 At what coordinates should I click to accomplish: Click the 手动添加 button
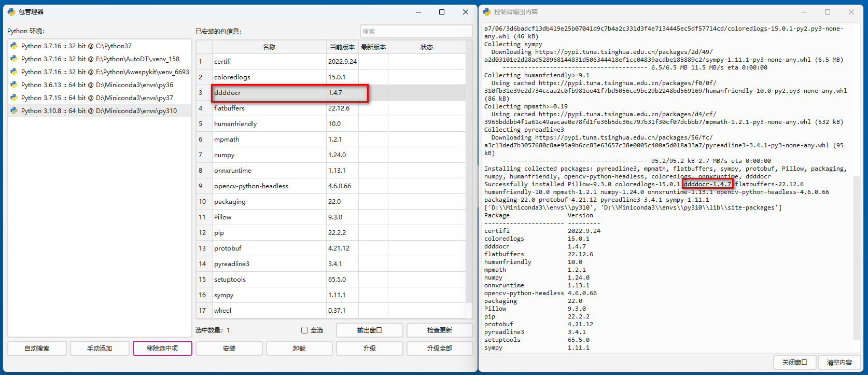coord(100,348)
